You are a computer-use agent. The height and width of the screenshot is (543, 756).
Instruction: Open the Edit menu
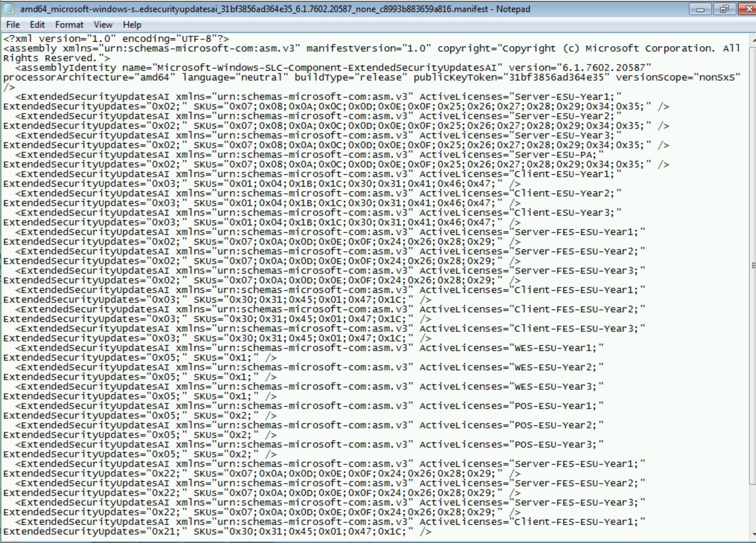pyautogui.click(x=37, y=25)
